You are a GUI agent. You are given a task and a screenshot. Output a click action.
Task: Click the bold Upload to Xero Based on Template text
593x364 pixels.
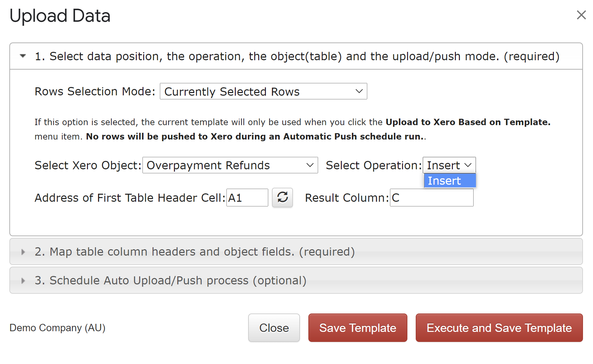(x=468, y=122)
